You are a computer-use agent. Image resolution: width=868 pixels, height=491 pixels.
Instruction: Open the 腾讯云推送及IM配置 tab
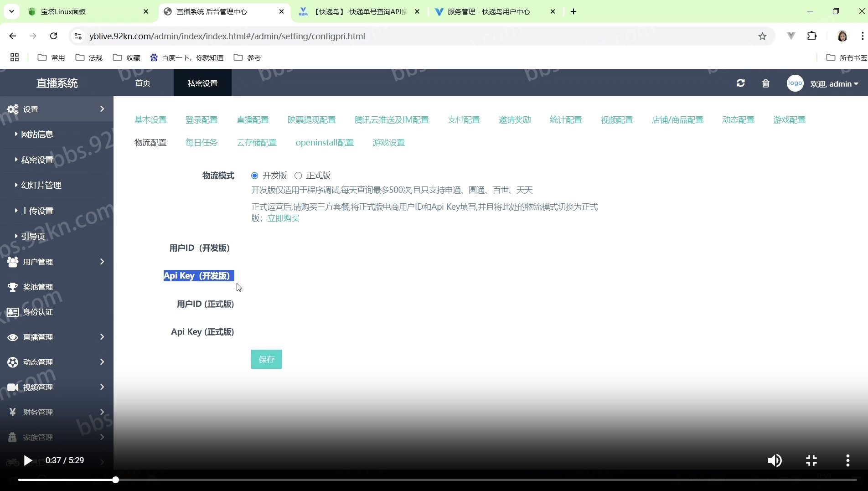click(392, 120)
